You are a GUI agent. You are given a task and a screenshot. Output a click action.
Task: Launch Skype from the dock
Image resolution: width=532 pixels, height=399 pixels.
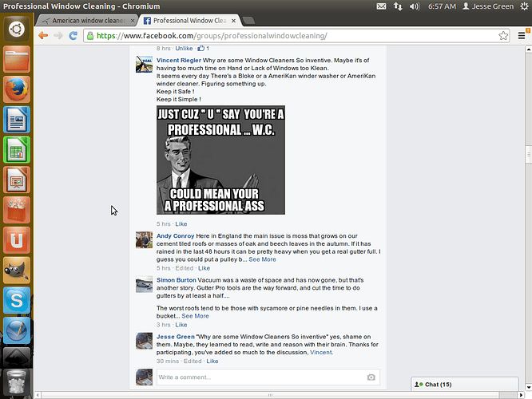17,300
